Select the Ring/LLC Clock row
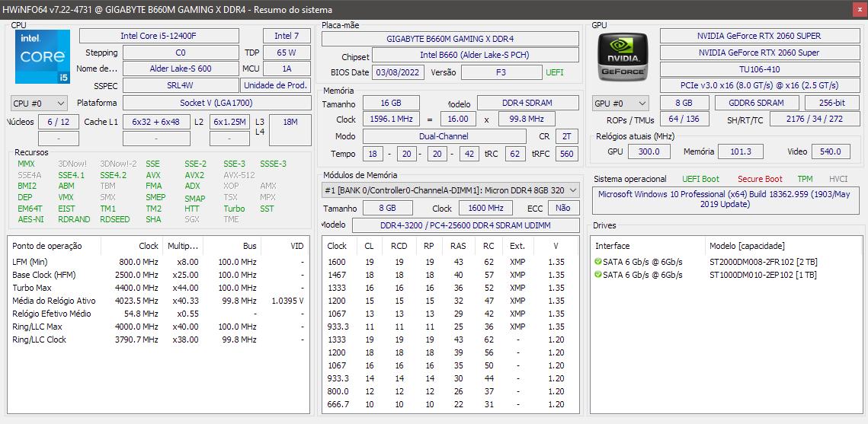This screenshot has height=424, width=868. tap(158, 340)
